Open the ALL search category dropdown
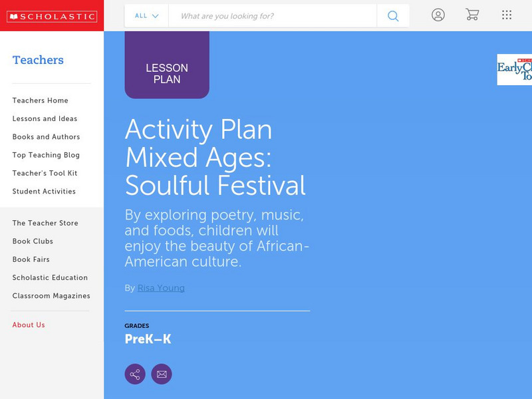 (x=146, y=15)
